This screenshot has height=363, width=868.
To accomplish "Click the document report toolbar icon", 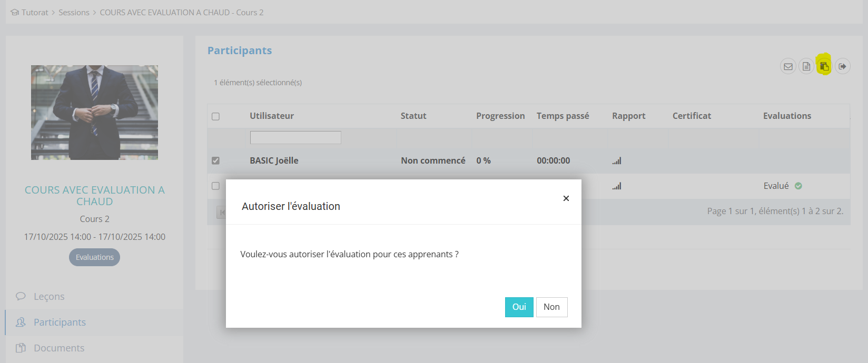I will [x=806, y=66].
